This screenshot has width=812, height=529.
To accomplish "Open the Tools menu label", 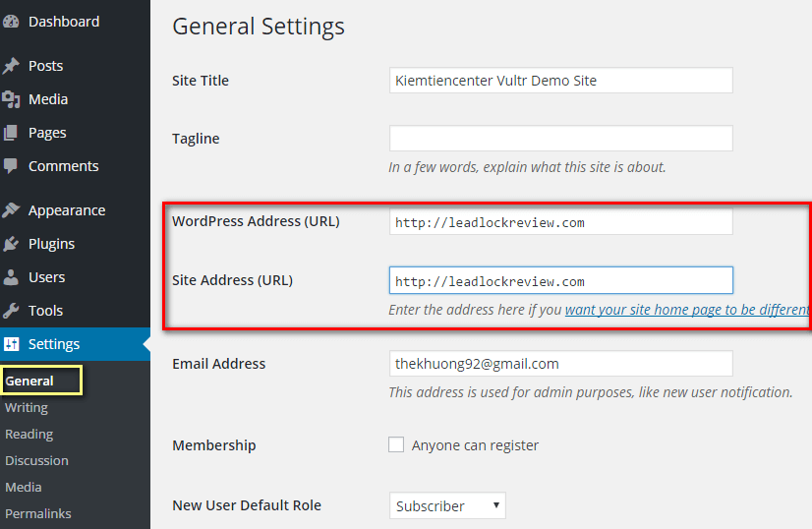I will (x=45, y=311).
